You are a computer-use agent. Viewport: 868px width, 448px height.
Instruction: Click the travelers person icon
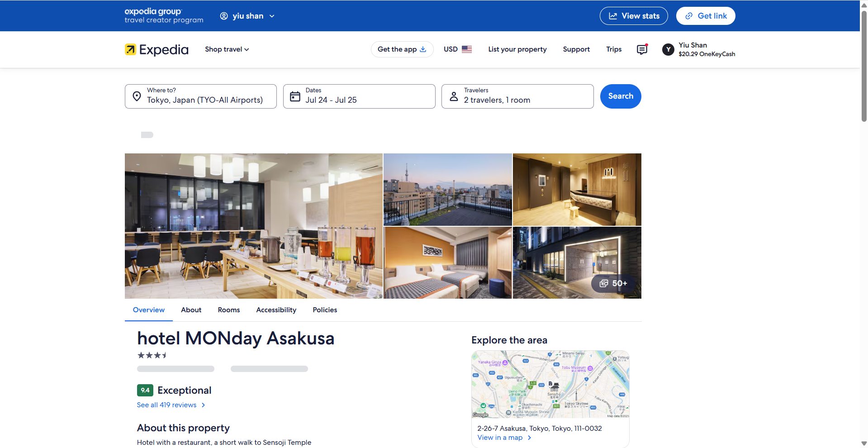pos(454,96)
